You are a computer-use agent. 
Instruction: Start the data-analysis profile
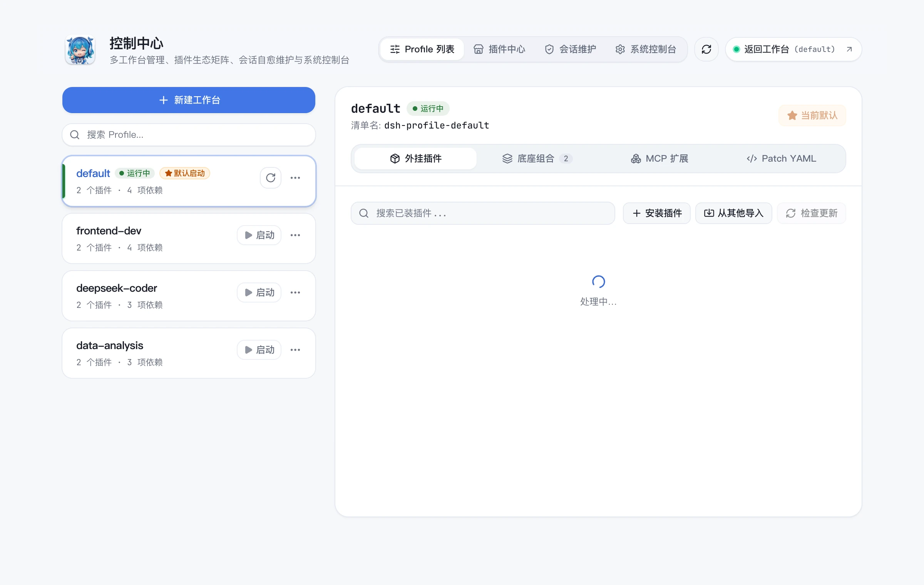[259, 350]
